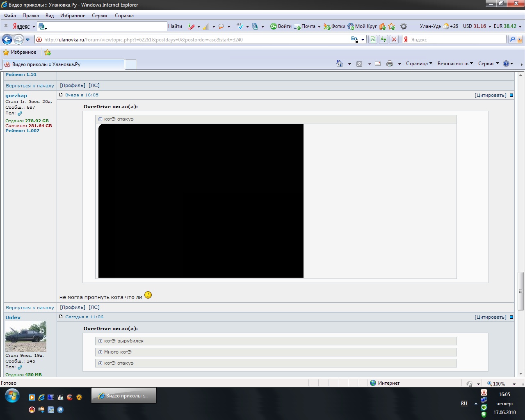The width and height of the screenshot is (525, 420).
Task: Expand the "котЭ вырубился" spoiler
Action: coord(100,341)
